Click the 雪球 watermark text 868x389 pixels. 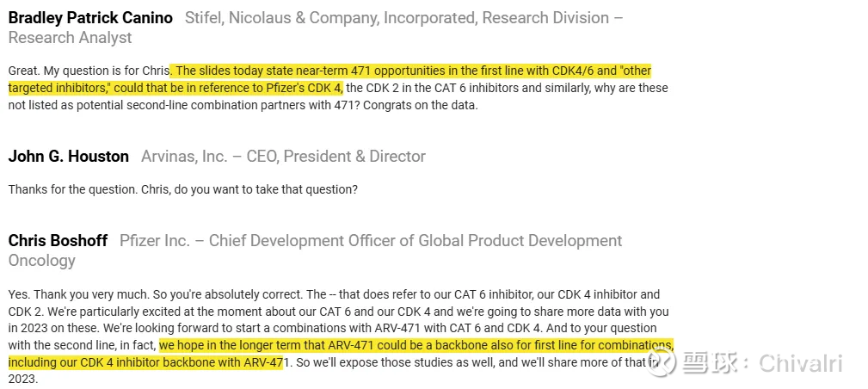(x=712, y=363)
